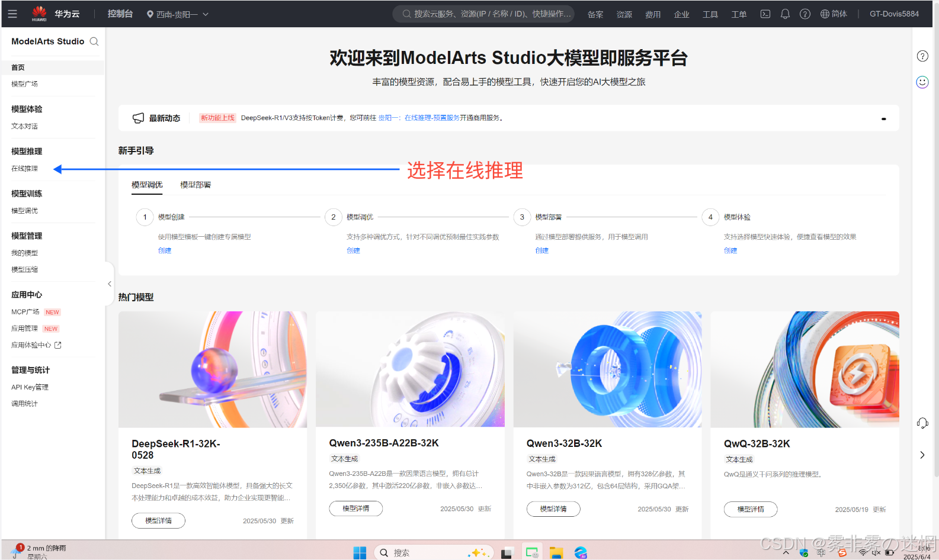Open the customer service headset icon
Image resolution: width=939 pixels, height=560 pixels.
tap(922, 423)
